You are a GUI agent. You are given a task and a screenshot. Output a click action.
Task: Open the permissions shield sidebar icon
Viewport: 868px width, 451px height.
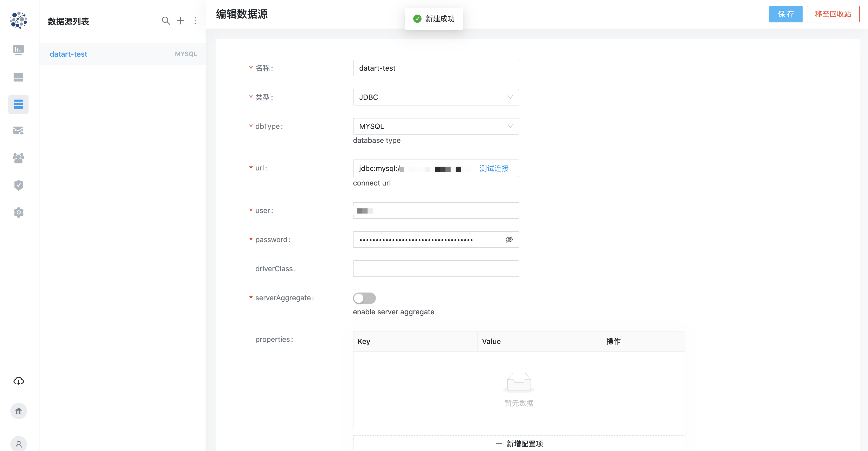tap(18, 185)
